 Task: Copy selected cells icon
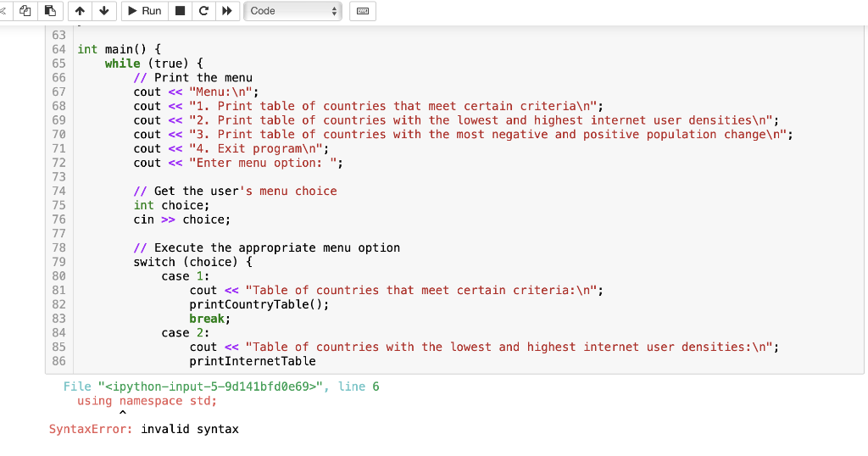click(25, 10)
